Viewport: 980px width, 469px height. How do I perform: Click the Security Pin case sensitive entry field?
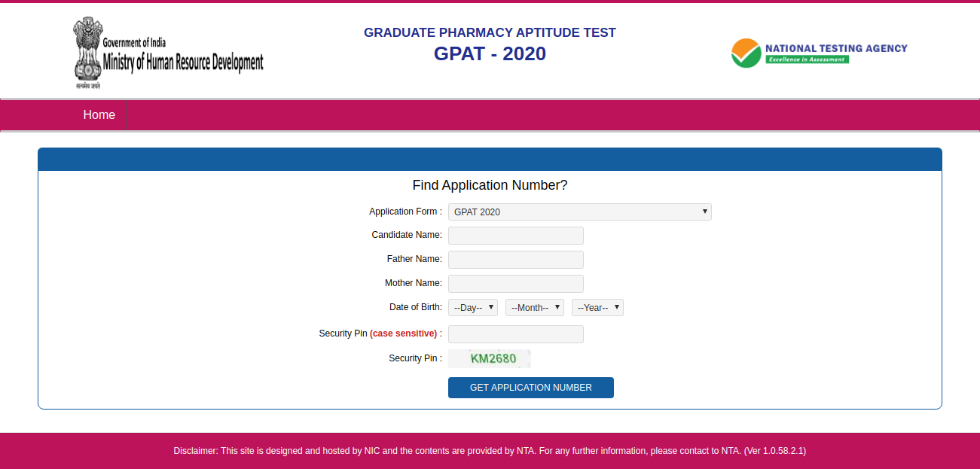click(515, 333)
